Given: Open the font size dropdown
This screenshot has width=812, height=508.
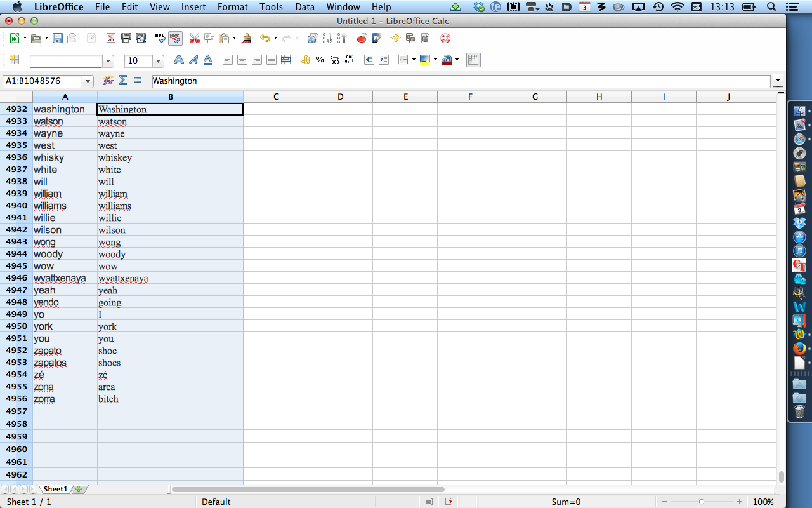Looking at the screenshot, I should [x=159, y=61].
